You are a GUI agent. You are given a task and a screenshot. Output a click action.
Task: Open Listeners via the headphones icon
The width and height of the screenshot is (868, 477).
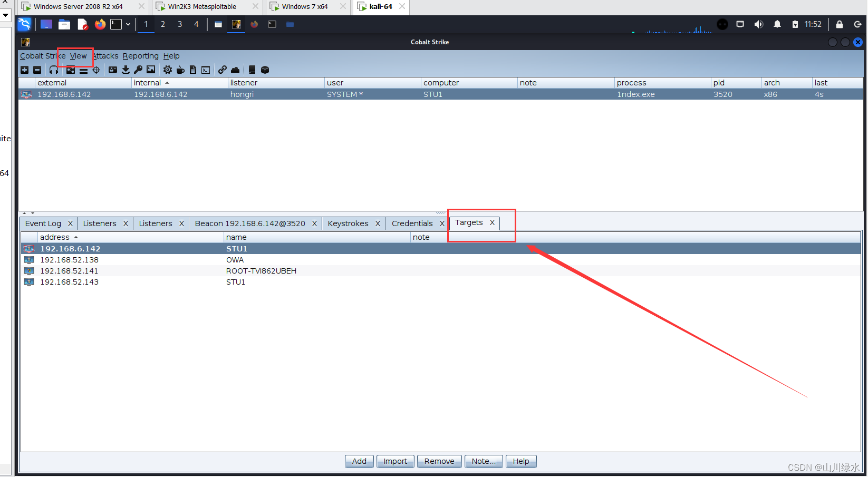[54, 70]
